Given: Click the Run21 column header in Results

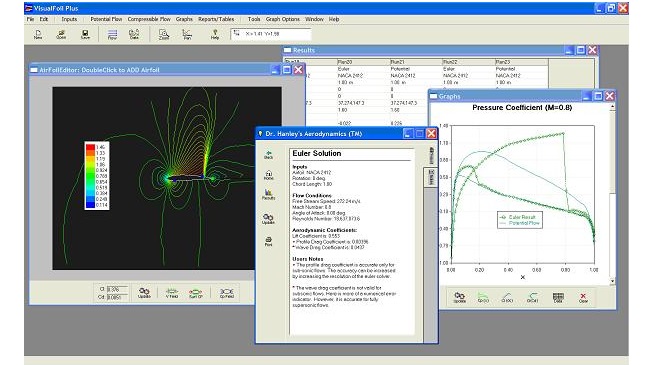Looking at the screenshot, I should pos(416,62).
